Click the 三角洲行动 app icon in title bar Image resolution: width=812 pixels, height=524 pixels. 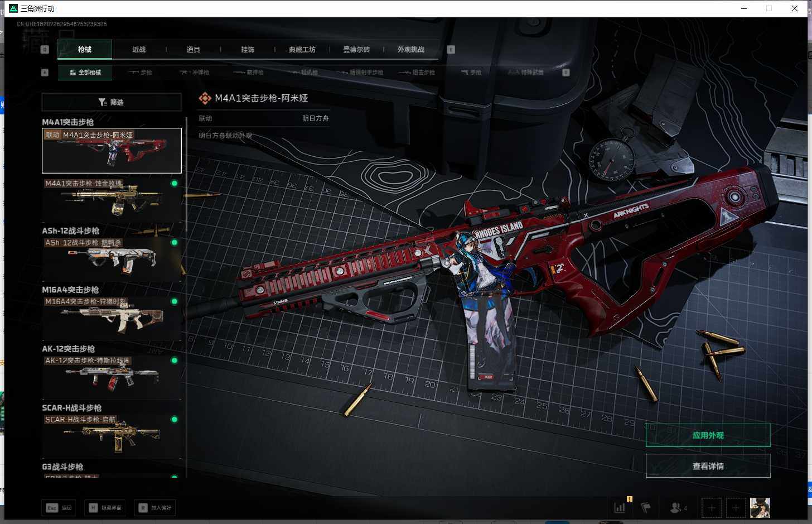13,8
